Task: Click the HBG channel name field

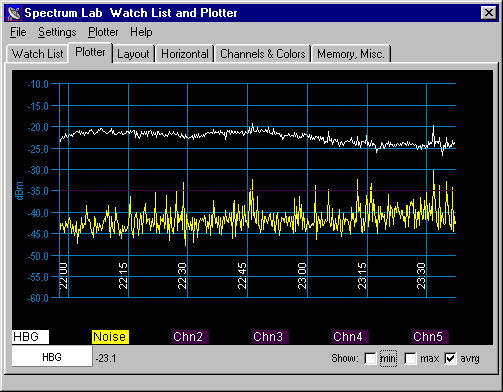Action: pyautogui.click(x=52, y=357)
